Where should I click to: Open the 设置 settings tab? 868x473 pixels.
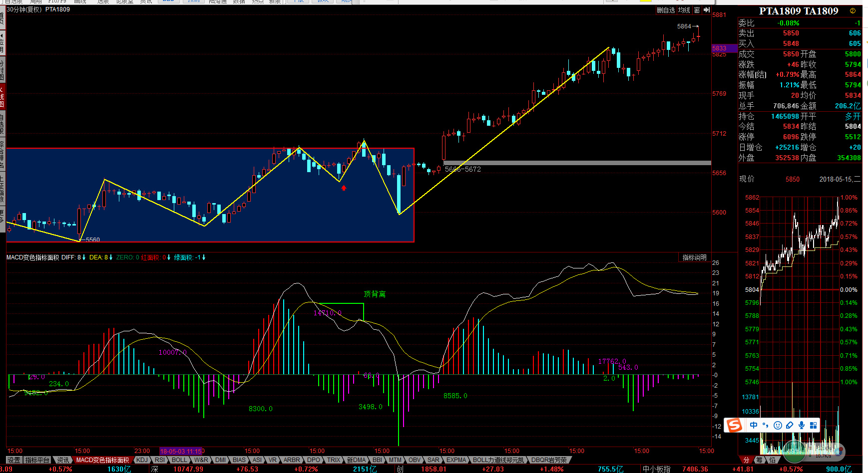[x=14, y=460]
